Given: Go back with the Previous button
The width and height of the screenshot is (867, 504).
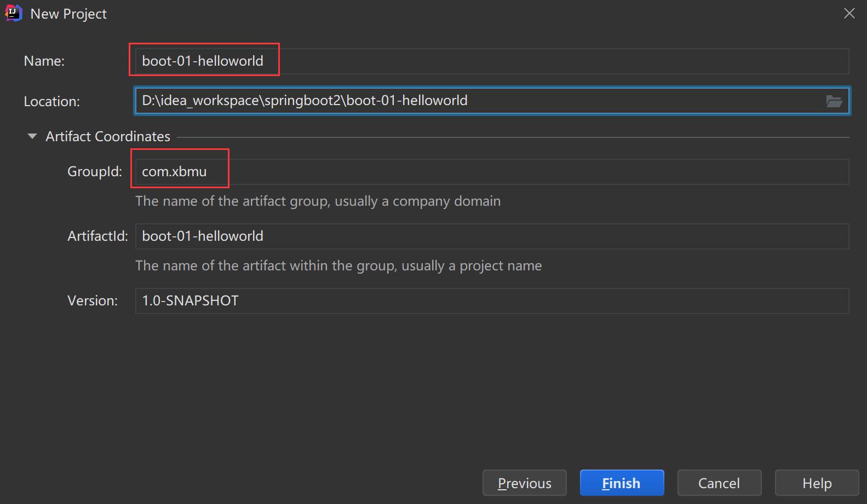Looking at the screenshot, I should pyautogui.click(x=524, y=483).
